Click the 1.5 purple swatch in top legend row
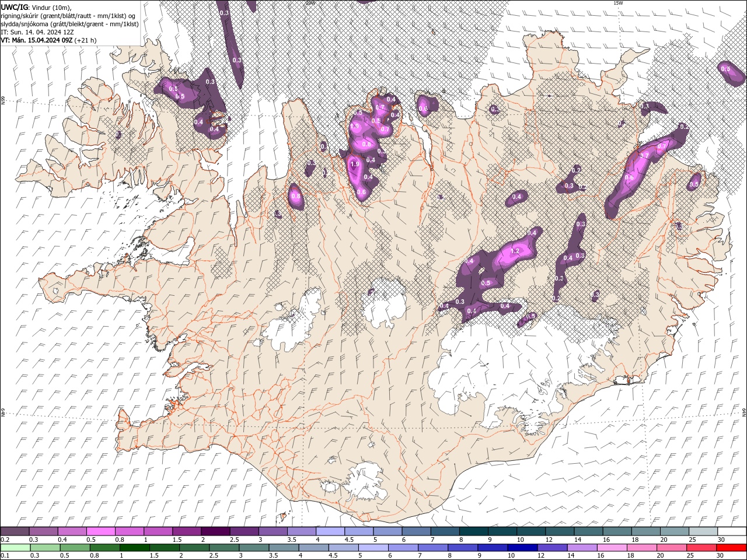Viewport: 747px width, 560px height. coord(187,531)
